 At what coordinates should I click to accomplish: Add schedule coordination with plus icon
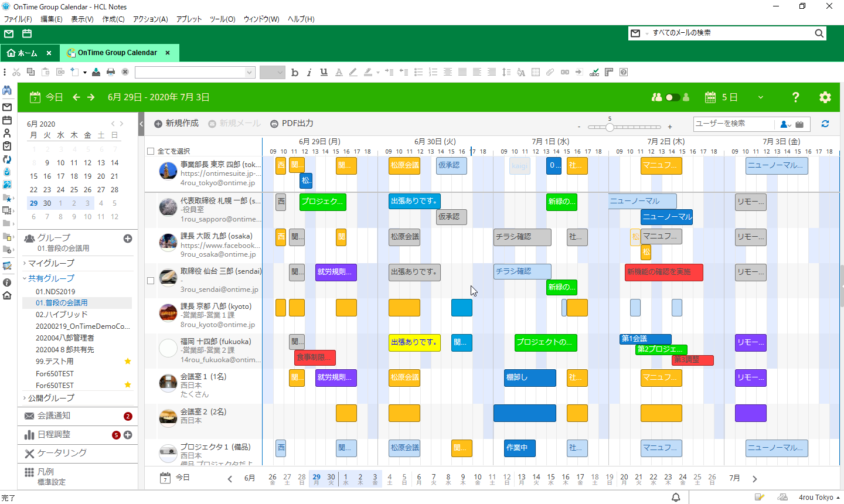[128, 435]
